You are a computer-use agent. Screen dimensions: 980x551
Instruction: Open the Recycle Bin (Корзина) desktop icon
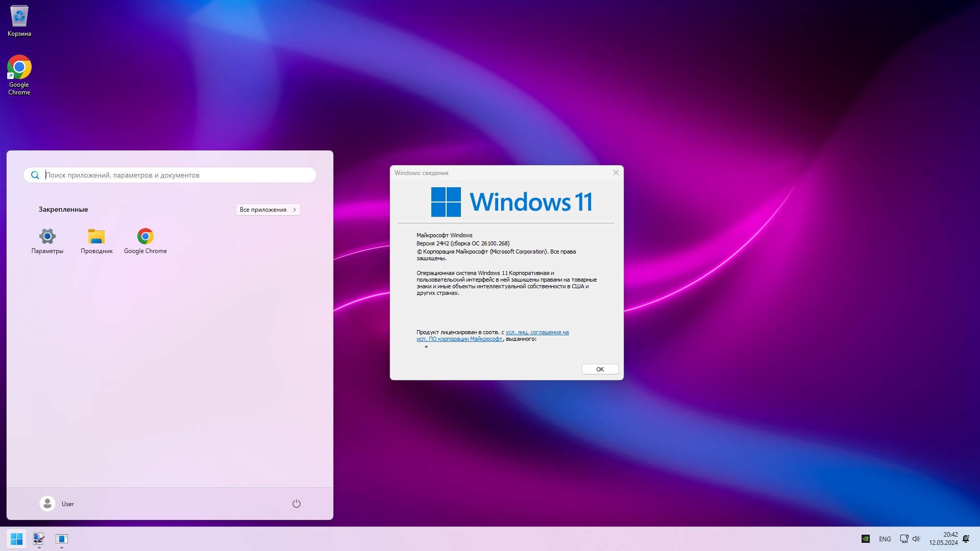tap(19, 20)
